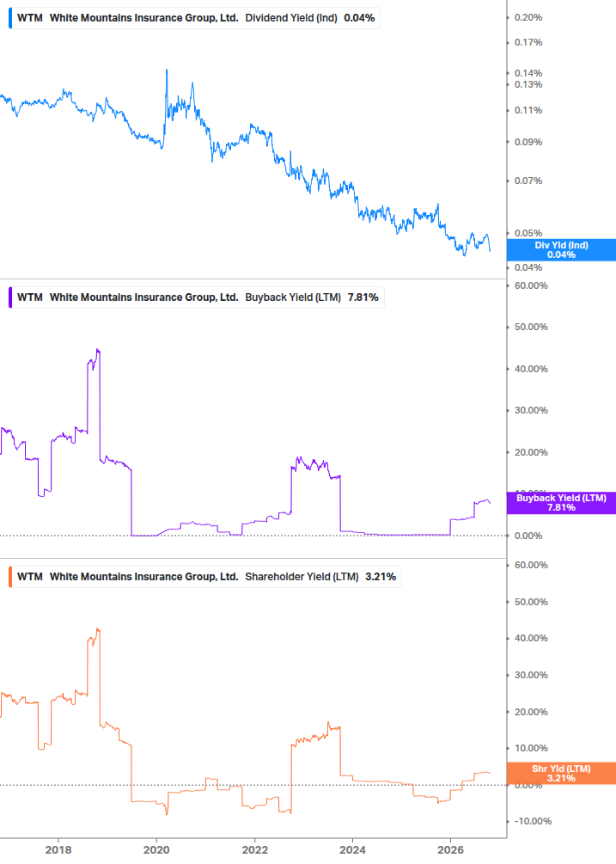This screenshot has height=864, width=616.
Task: Click the 50.00% tick on the Buyback Yield axis
Action: [x=531, y=328]
